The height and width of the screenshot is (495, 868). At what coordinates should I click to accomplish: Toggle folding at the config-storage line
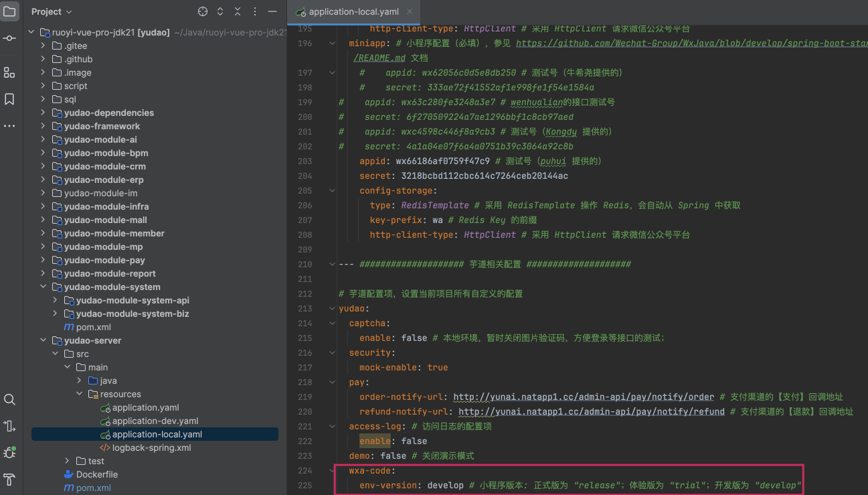pos(333,191)
